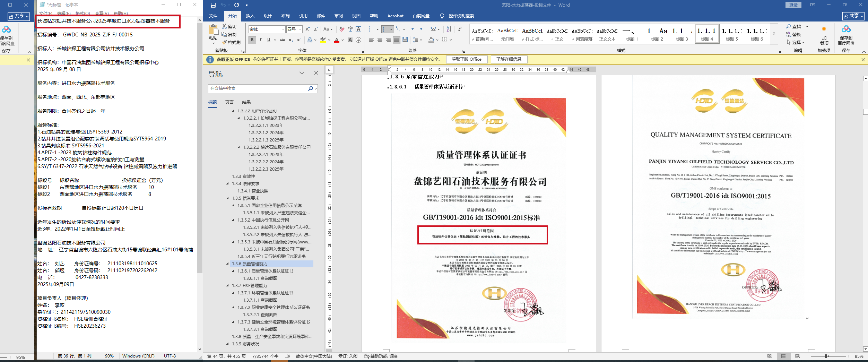Open the line spacing dropdown
The image size is (868, 362).
(x=417, y=40)
